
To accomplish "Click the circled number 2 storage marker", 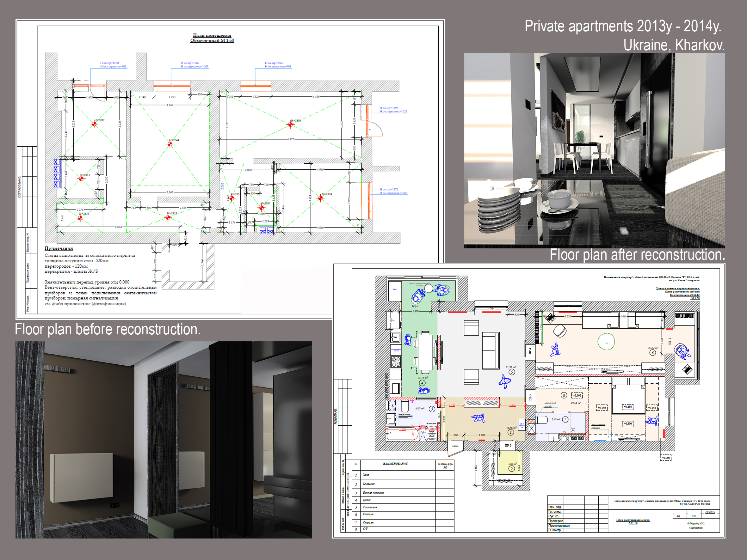I will click(511, 469).
